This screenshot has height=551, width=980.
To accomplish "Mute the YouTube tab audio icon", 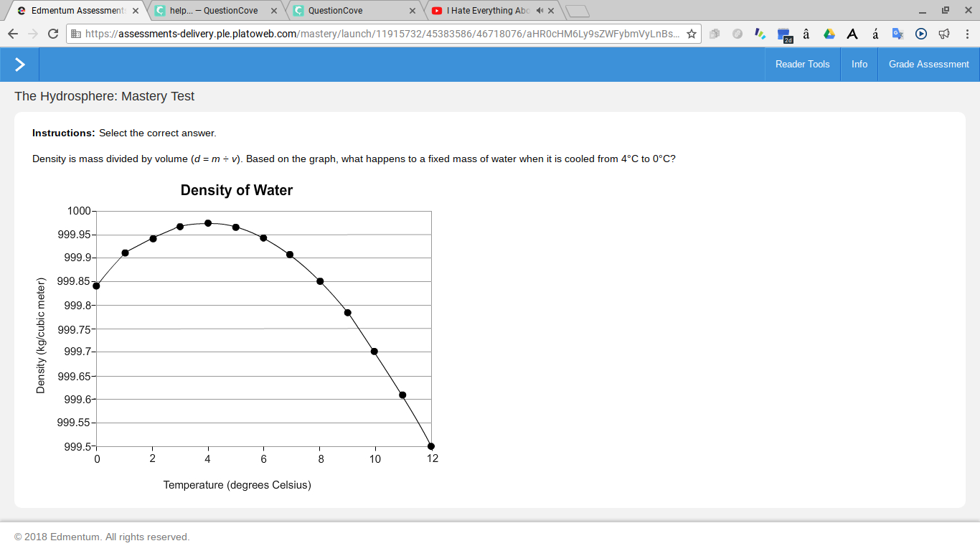I will tap(539, 11).
